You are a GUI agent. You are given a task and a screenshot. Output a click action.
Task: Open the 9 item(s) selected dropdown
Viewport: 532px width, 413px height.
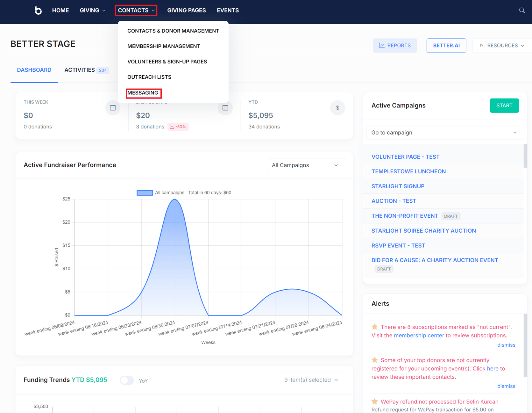[311, 380]
